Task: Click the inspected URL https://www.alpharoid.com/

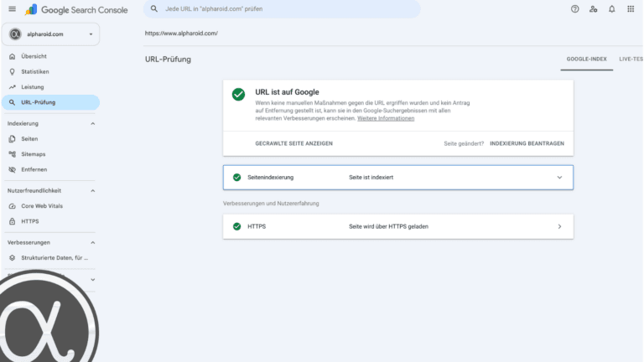Action: point(181,34)
